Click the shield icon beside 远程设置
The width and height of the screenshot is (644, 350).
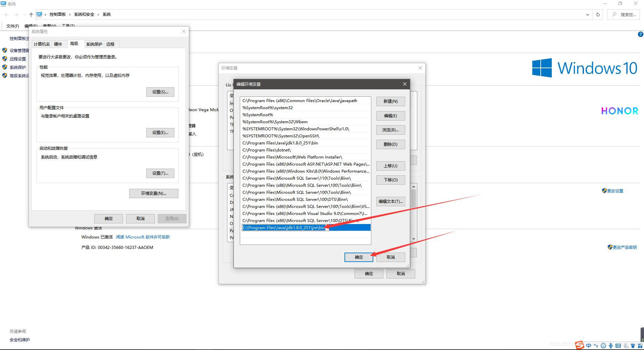(5, 59)
